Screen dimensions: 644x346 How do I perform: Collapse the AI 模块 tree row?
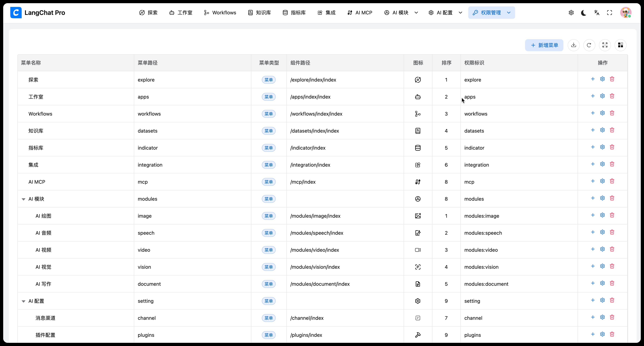[x=23, y=199]
